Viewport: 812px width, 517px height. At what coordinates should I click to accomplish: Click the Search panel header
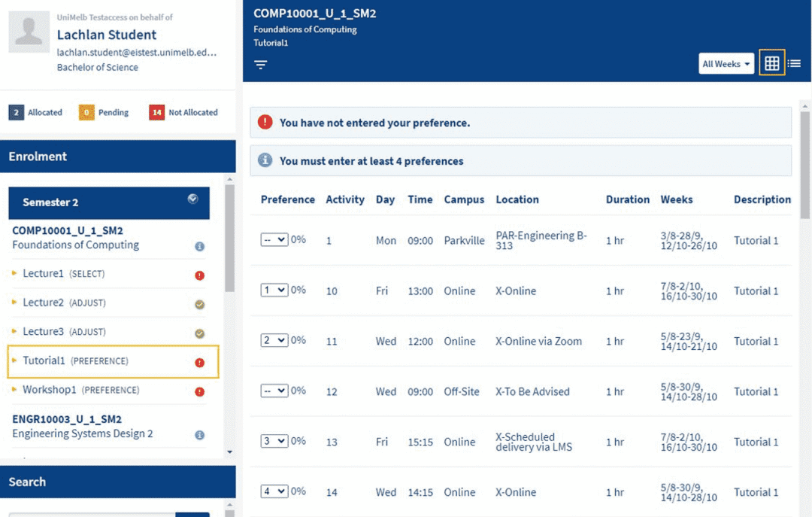(x=117, y=482)
